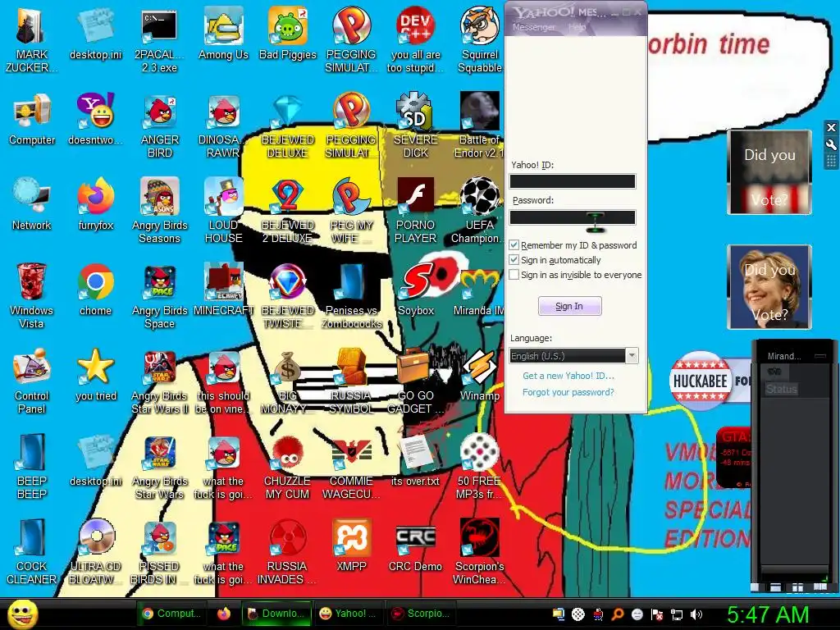Follow Get a new Yahoo! ID link
Viewport: 840px width, 630px height.
click(568, 376)
